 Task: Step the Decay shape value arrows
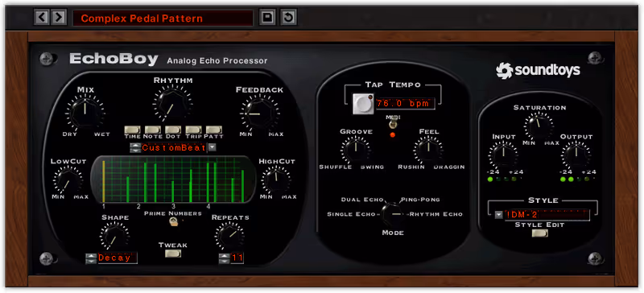point(91,258)
